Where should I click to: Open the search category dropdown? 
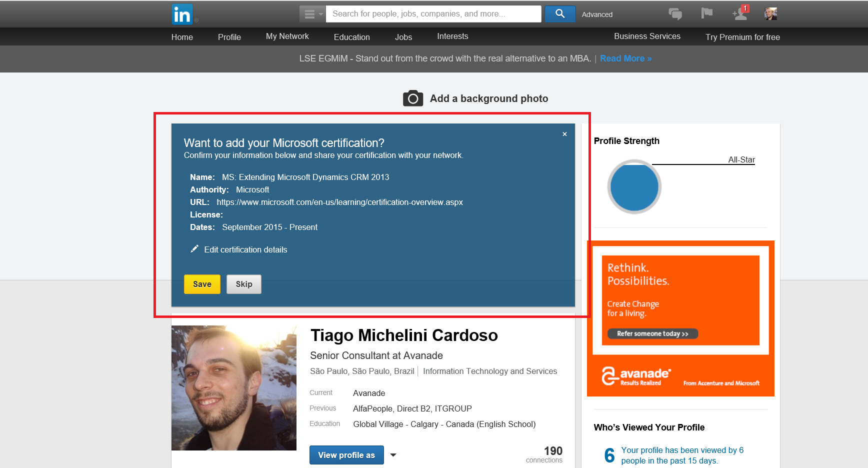(312, 14)
